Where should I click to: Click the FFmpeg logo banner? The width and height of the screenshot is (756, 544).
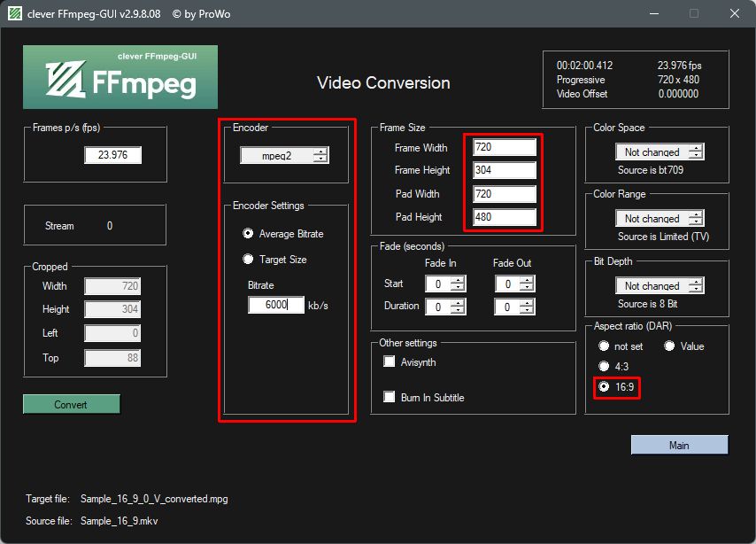tap(120, 77)
